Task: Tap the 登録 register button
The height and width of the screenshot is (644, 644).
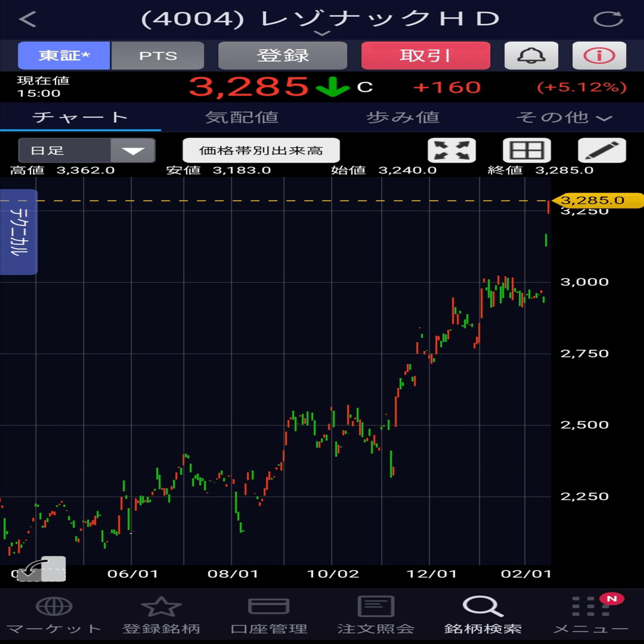Action: pyautogui.click(x=283, y=55)
